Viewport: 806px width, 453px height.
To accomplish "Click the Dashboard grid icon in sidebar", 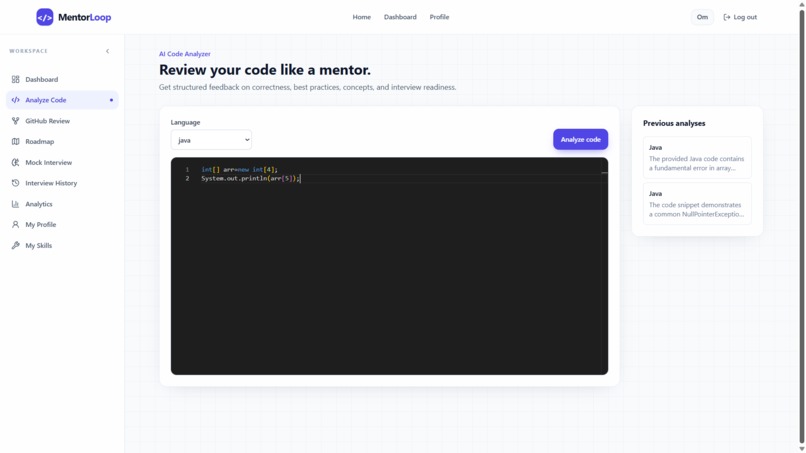I will (15, 79).
